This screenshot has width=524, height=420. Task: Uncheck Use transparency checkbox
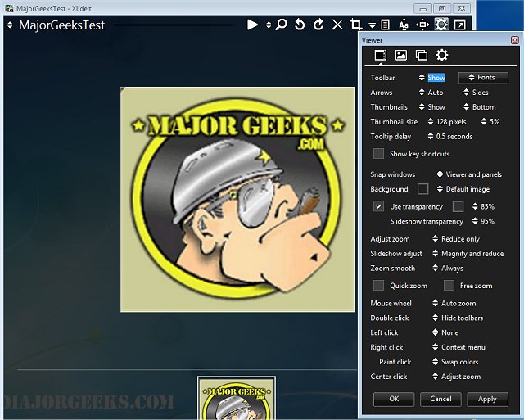click(x=378, y=206)
